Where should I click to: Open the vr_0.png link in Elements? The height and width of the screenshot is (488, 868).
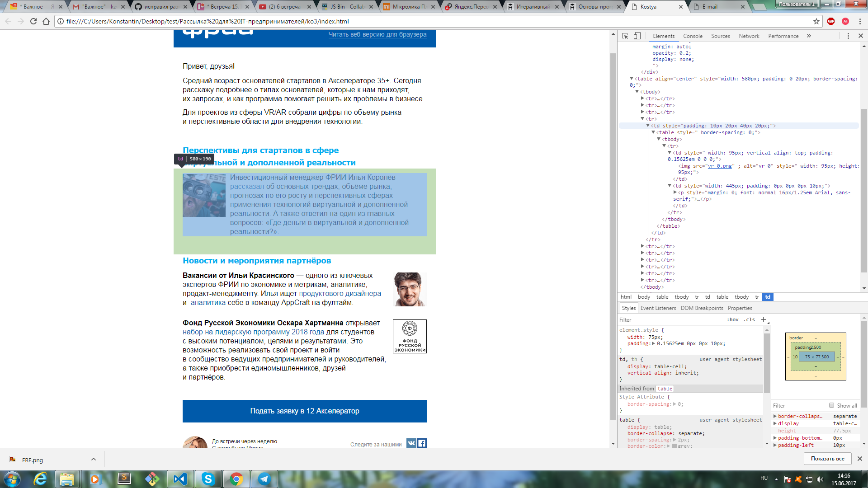tap(720, 166)
